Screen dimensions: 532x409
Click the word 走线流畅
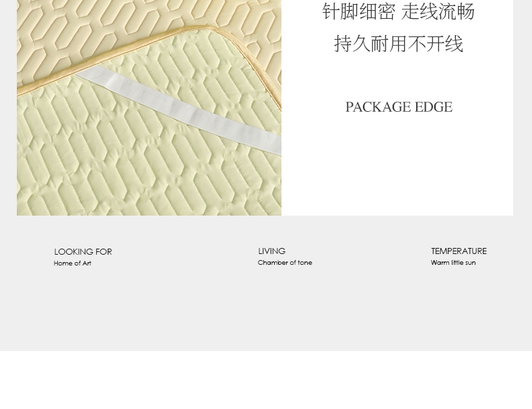438,12
